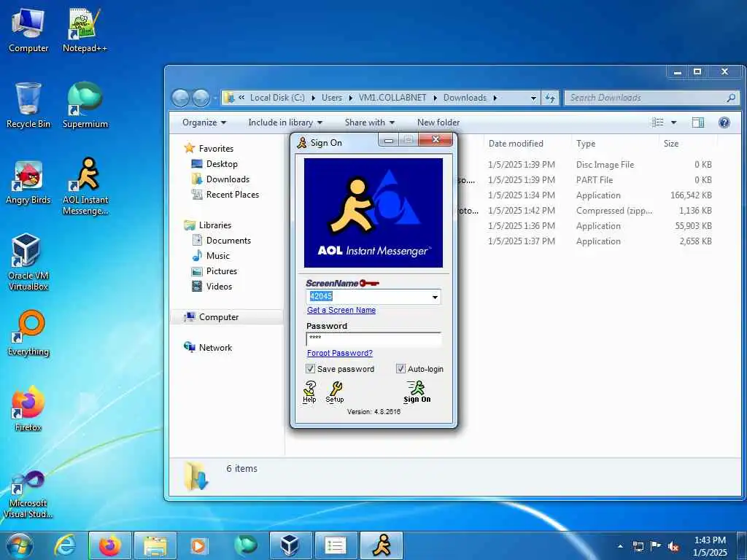The height and width of the screenshot is (560, 747).
Task: Open the Share with menu
Action: (370, 122)
